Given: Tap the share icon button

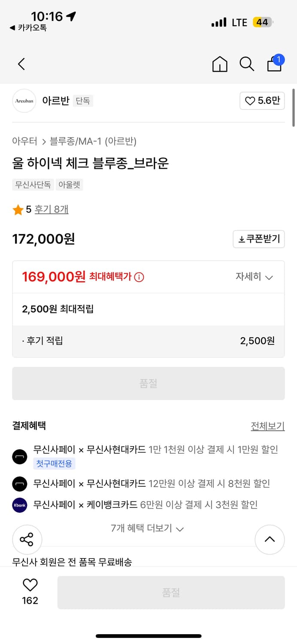Looking at the screenshot, I should click(27, 540).
